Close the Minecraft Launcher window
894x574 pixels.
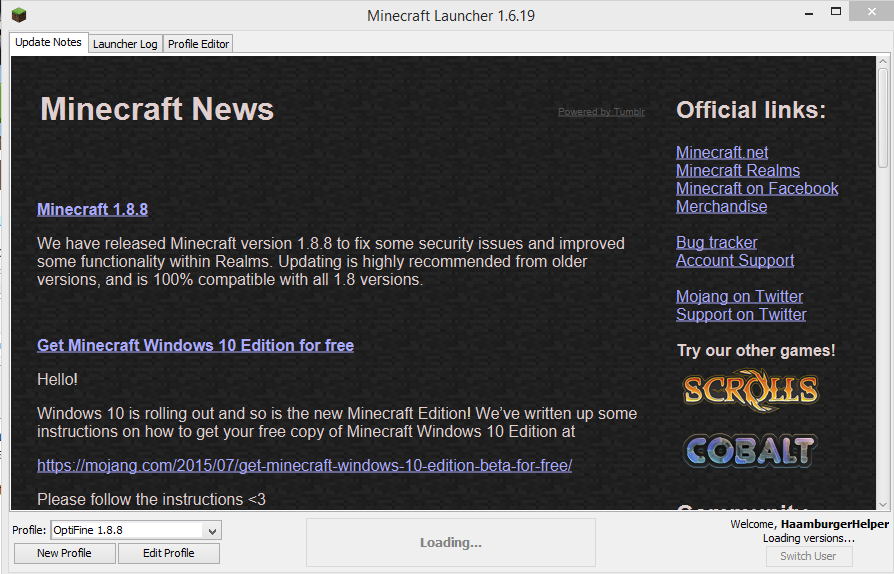pyautogui.click(x=872, y=11)
